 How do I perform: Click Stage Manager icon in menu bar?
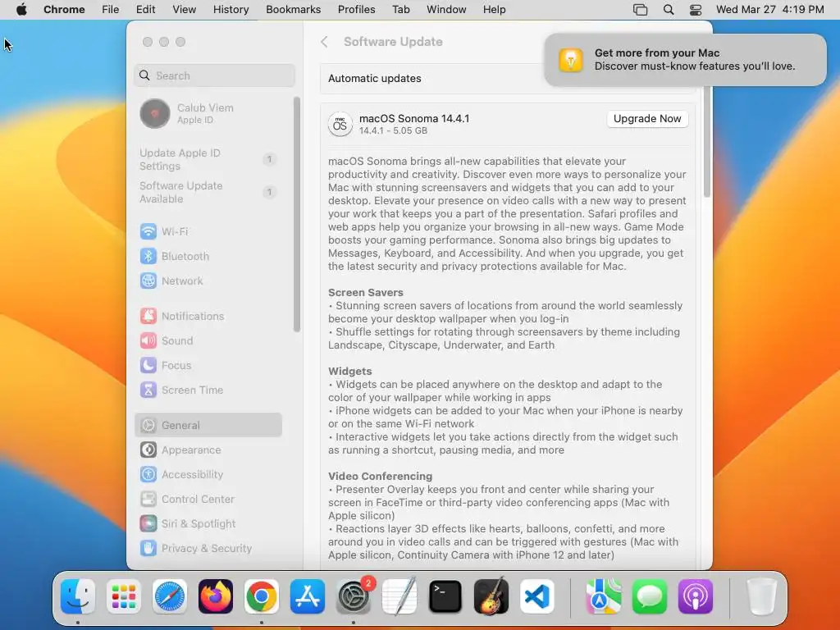coord(640,10)
